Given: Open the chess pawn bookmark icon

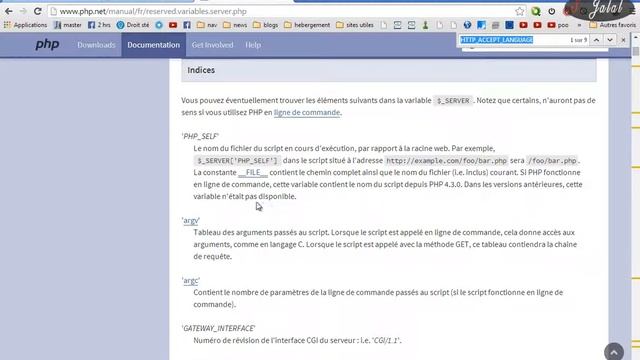Looking at the screenshot, I should [x=425, y=25].
